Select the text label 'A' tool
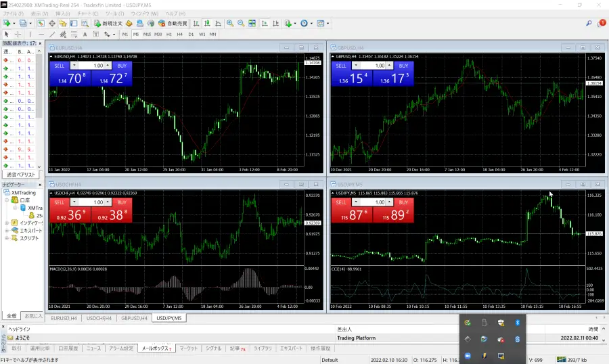Viewport: 609px width, 364px height. tap(85, 34)
